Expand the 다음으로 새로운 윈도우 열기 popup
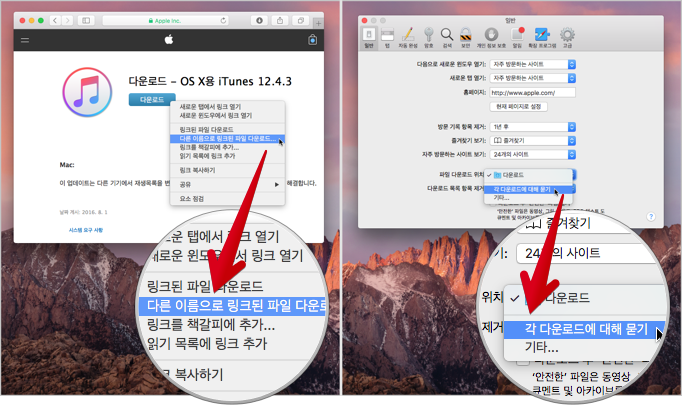This screenshot has height=405, width=682. pyautogui.click(x=532, y=64)
